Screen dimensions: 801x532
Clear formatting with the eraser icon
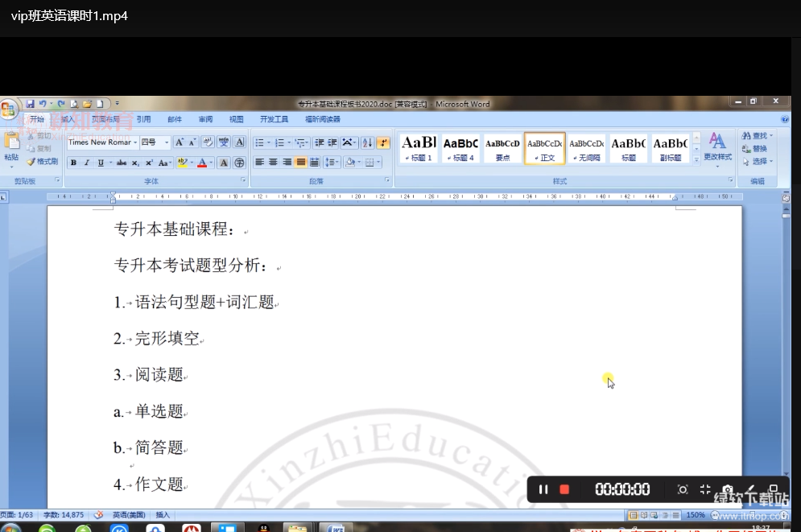tap(208, 142)
